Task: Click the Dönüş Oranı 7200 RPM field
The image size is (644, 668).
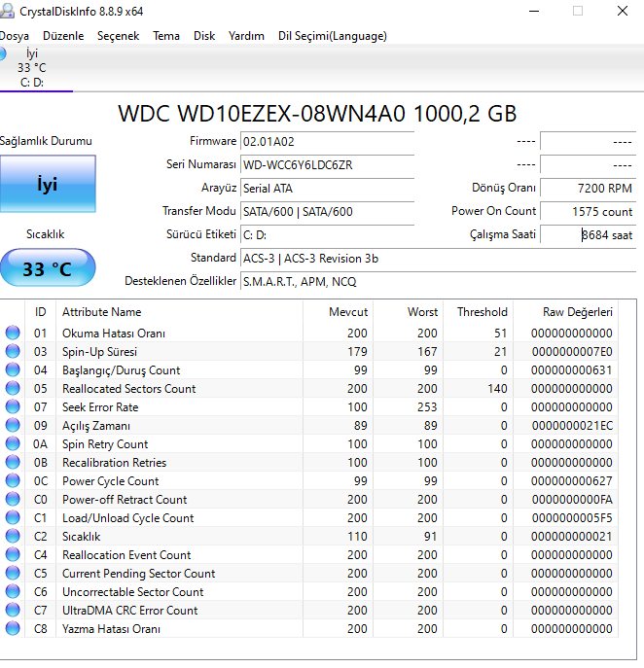Action: 589,189
